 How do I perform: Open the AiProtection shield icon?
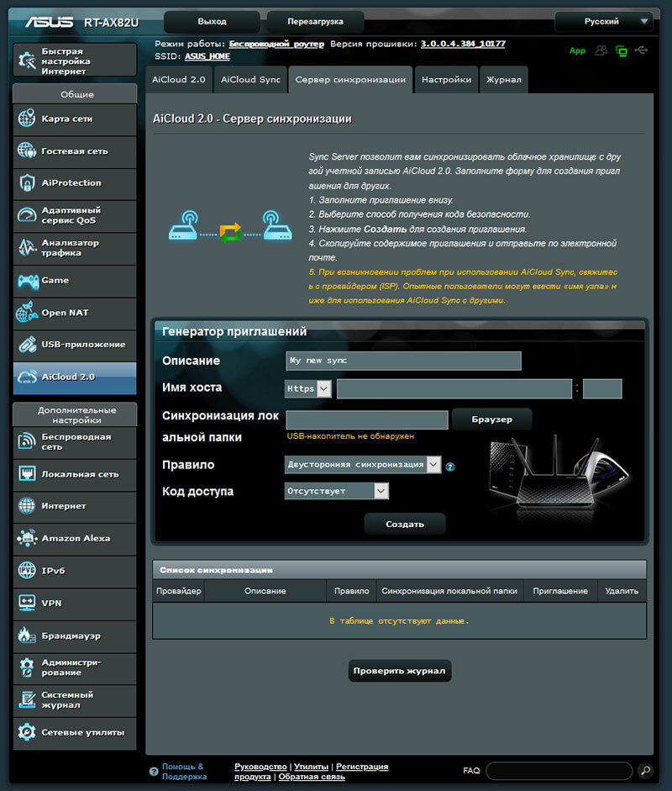(27, 182)
